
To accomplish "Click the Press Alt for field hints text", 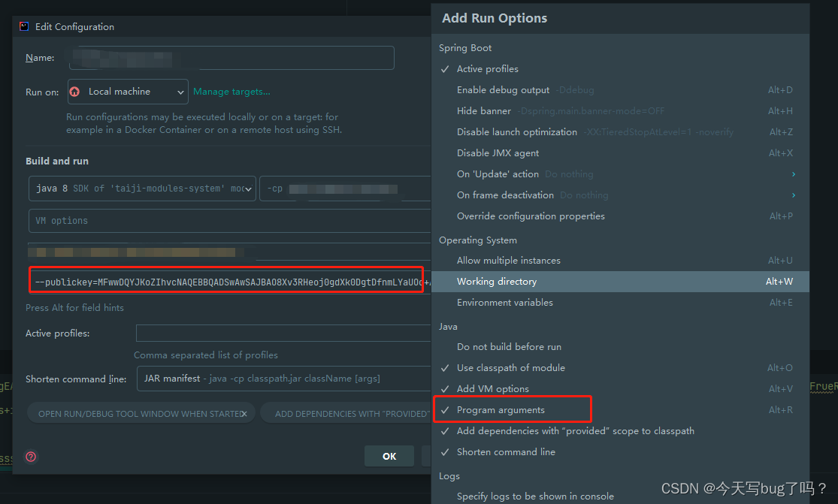I will pos(74,307).
